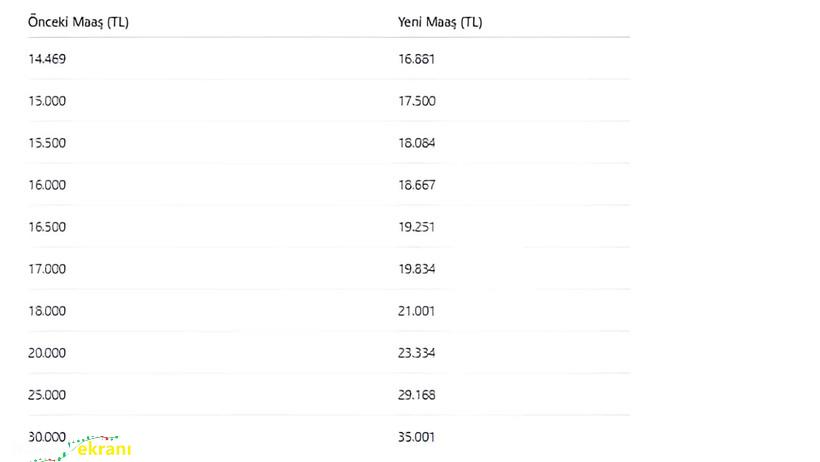Select the Önceki Maaş (TL) column header
The height and width of the screenshot is (462, 820).
(78, 22)
